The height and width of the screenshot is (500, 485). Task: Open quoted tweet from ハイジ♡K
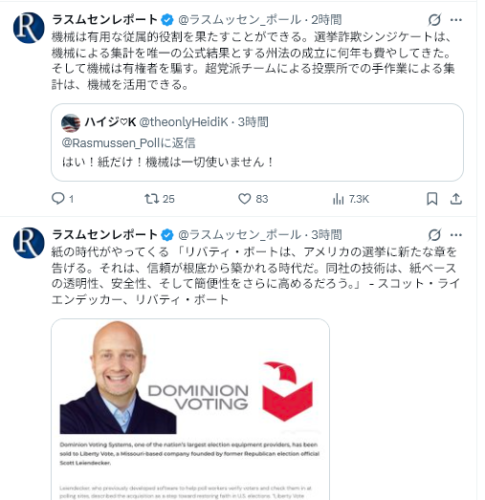click(257, 142)
